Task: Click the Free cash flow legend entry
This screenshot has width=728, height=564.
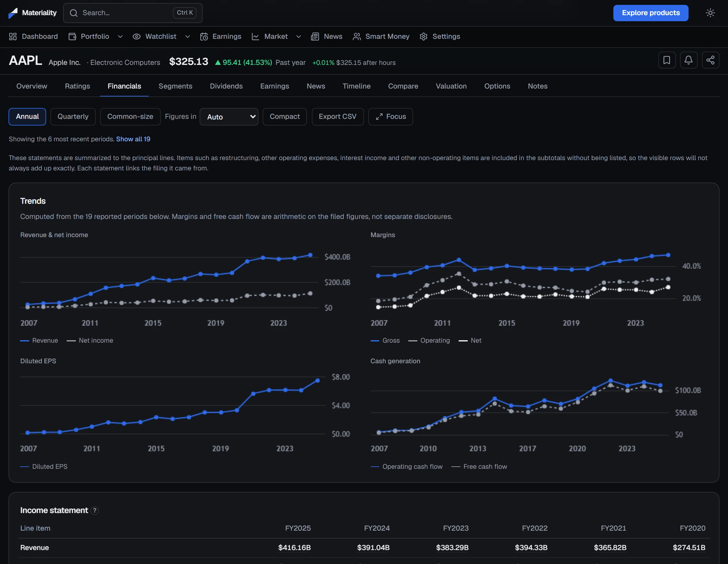Action: point(479,466)
